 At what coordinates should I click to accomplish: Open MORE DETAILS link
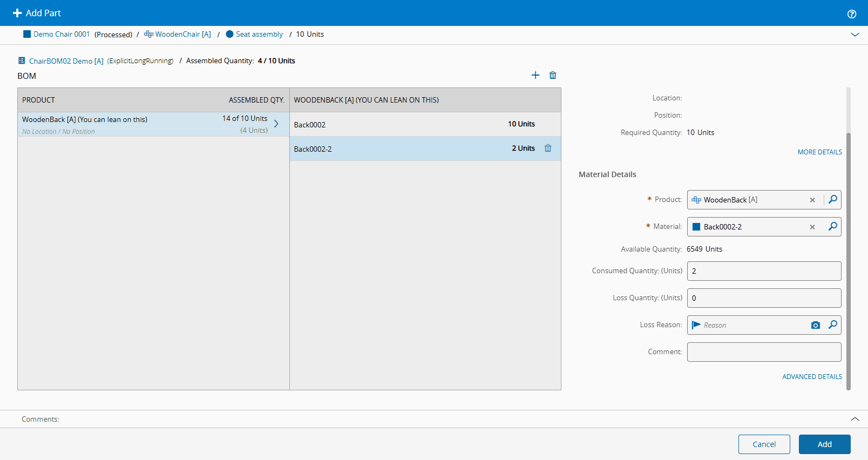[x=819, y=152]
